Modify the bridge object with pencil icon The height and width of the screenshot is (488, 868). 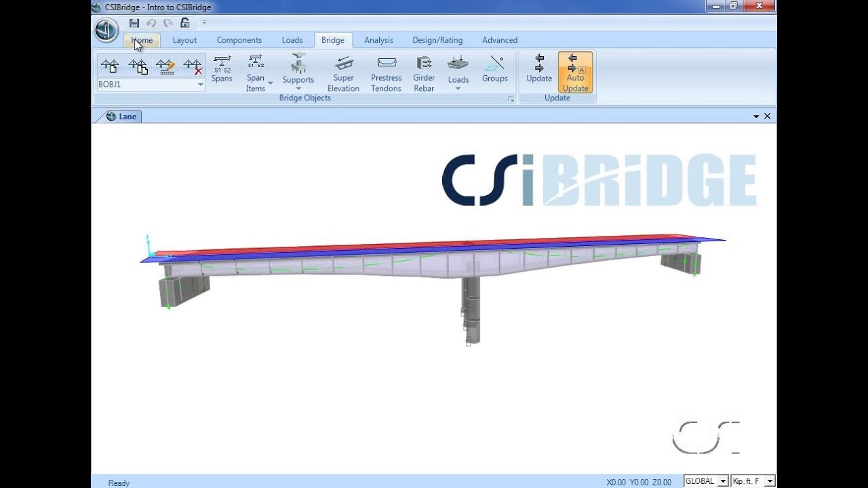[165, 66]
